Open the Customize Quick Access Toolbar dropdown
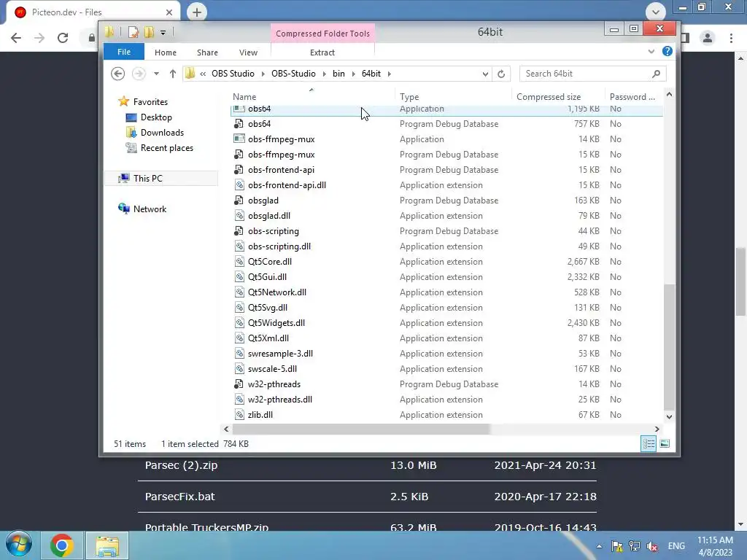The image size is (747, 560). 163,32
